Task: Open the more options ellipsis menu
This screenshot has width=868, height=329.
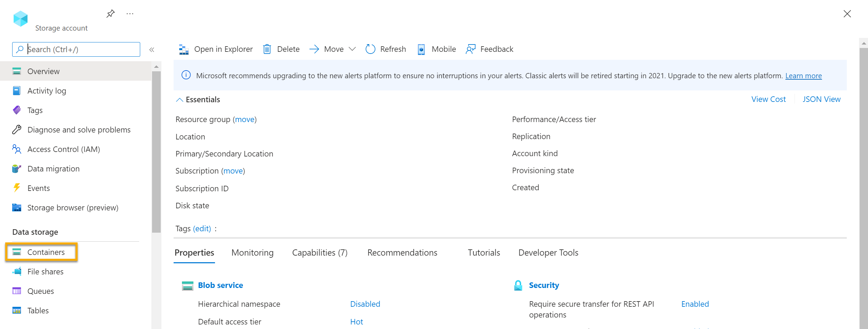Action: click(x=130, y=14)
